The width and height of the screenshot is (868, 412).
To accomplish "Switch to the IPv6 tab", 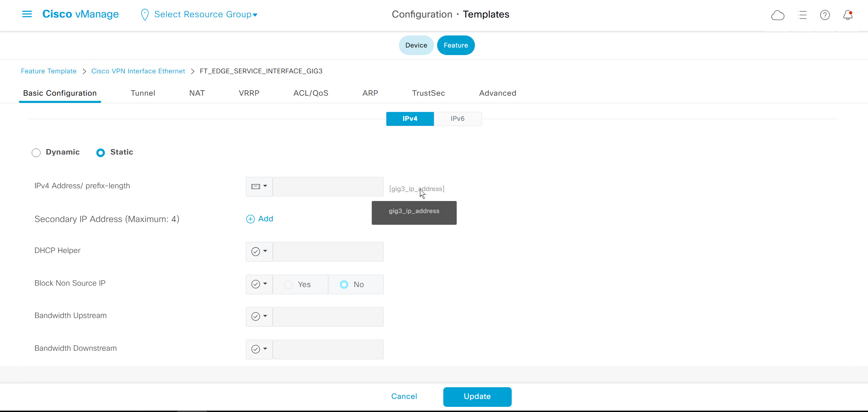I will [457, 119].
